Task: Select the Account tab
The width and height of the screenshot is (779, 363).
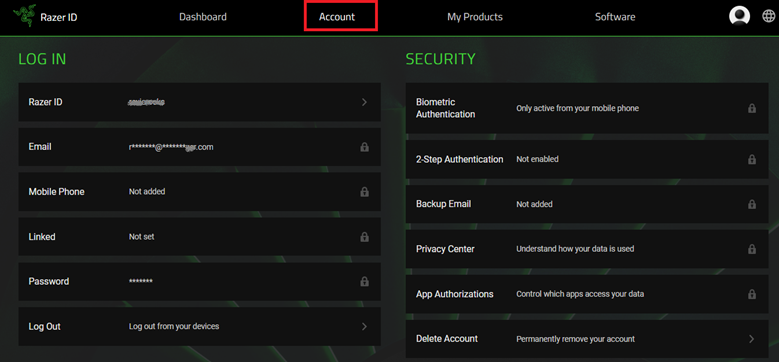Action: 337,17
